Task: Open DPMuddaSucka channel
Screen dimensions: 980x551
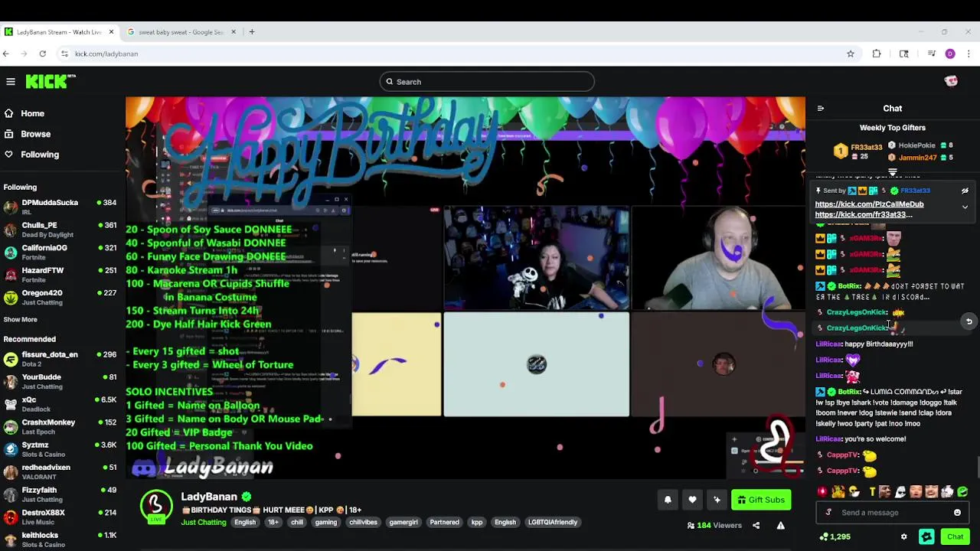Action: point(60,207)
